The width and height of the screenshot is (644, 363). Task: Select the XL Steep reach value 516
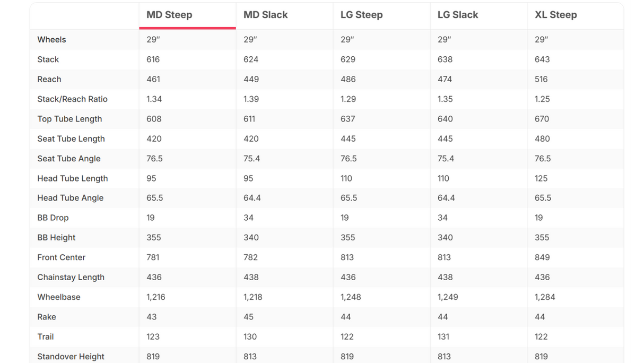pyautogui.click(x=541, y=80)
